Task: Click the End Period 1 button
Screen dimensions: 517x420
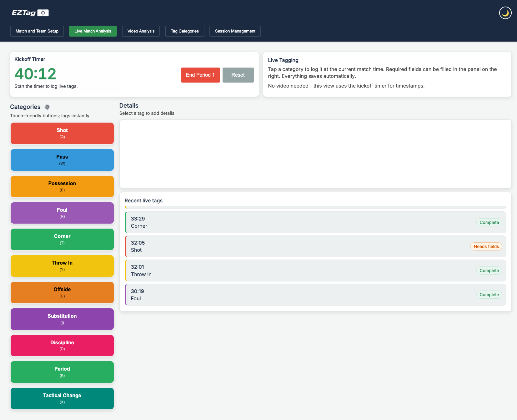Action: click(200, 75)
